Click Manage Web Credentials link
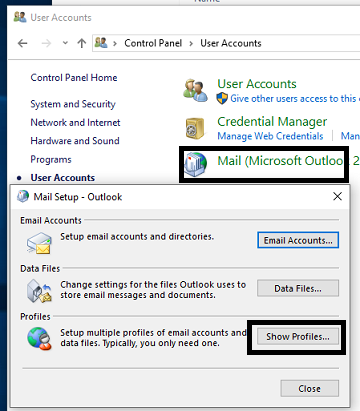The height and width of the screenshot is (411, 360). pos(270,136)
